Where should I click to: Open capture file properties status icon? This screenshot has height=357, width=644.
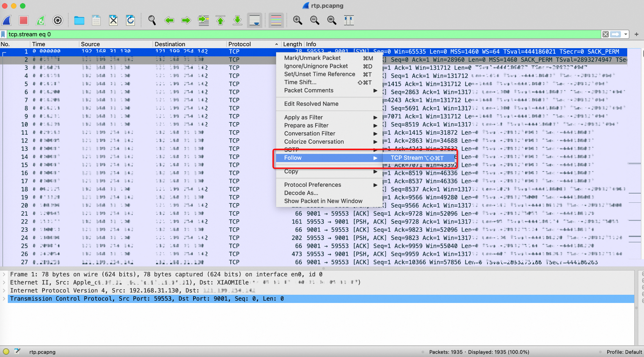pos(17,352)
